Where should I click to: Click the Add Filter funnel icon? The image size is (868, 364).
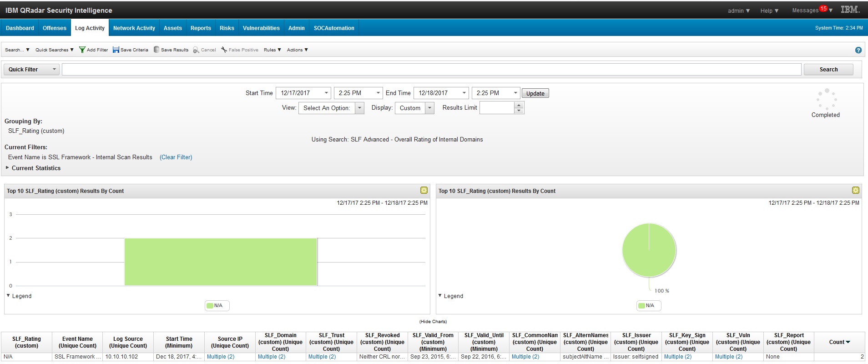[x=82, y=50]
